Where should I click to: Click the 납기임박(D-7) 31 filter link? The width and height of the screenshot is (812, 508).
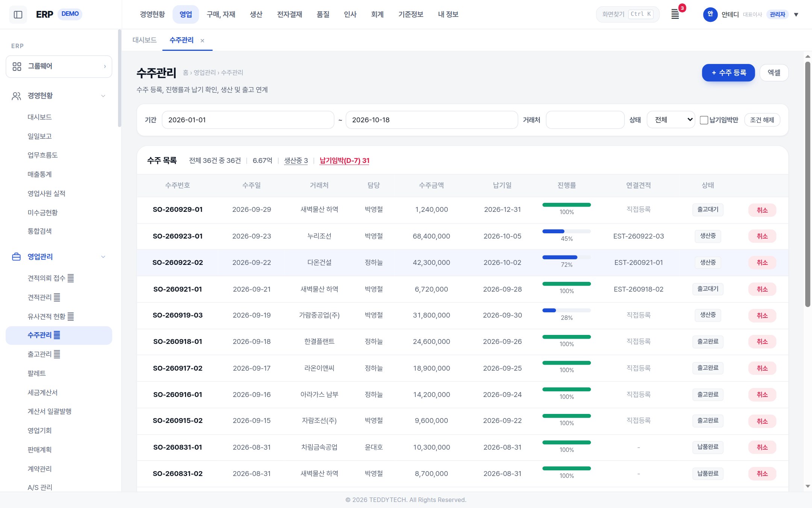click(344, 161)
